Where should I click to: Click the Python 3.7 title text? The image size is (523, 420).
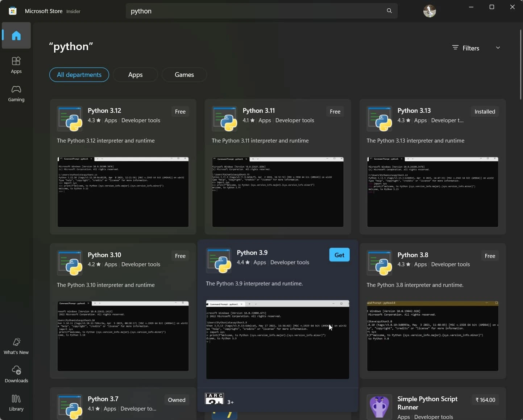click(x=103, y=399)
